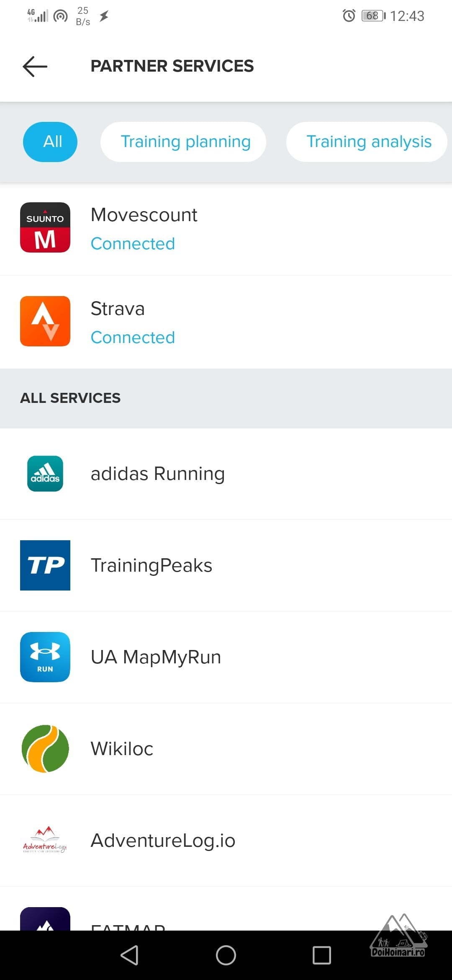Screen dimensions: 452x980
Task: Tap Android recent apps square button
Action: [322, 955]
